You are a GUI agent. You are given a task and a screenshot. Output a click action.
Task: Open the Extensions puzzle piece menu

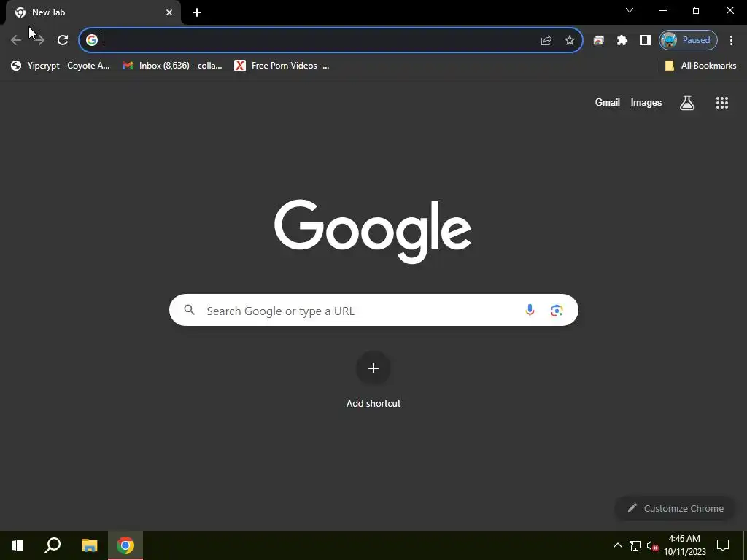[622, 41]
